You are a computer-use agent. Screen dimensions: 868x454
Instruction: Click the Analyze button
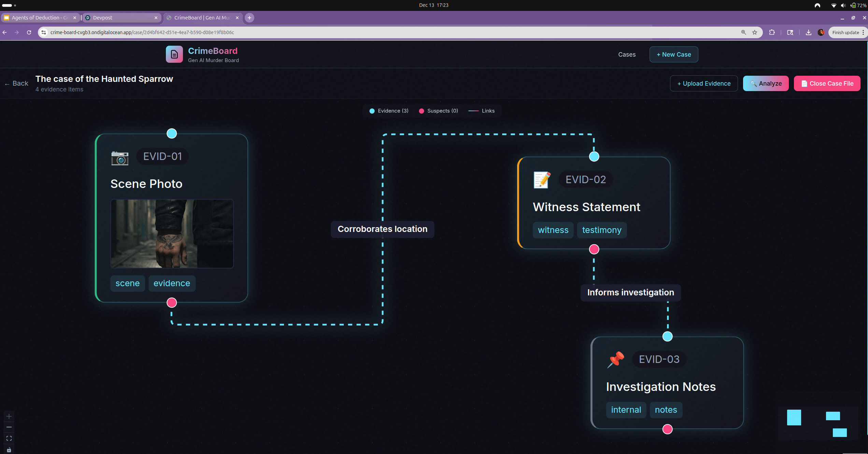[x=766, y=84]
